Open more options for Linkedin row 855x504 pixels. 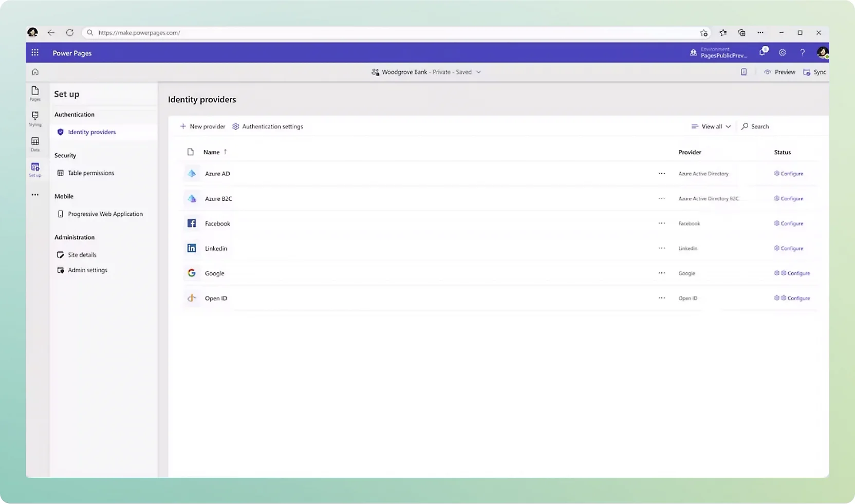[662, 248]
